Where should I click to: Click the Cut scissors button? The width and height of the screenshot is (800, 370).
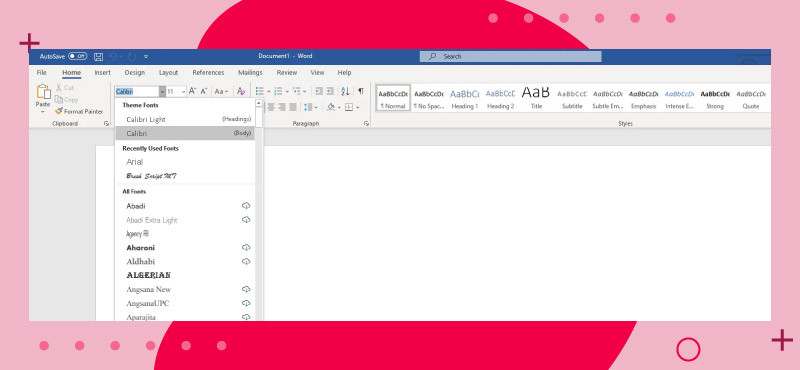pyautogui.click(x=65, y=88)
